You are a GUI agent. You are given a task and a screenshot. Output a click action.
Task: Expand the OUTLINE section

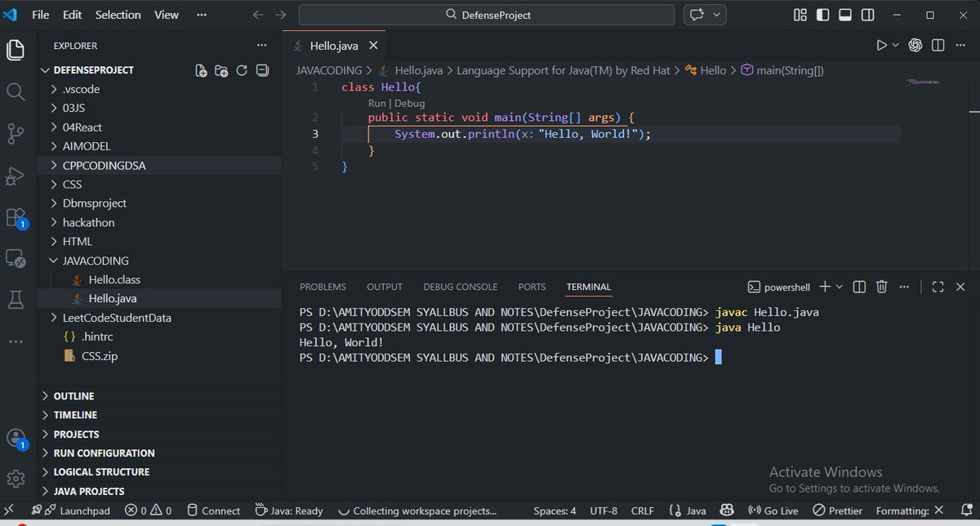tap(159, 396)
